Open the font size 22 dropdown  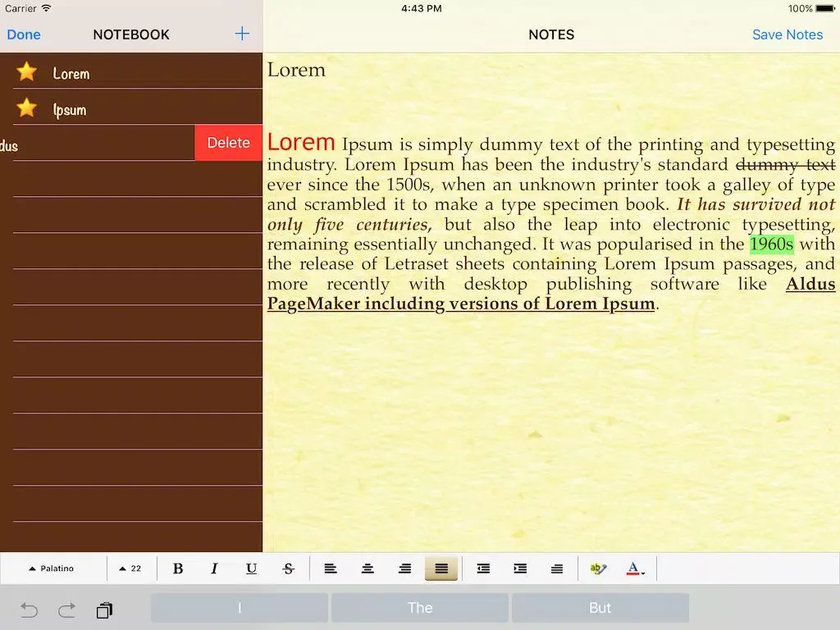130,568
